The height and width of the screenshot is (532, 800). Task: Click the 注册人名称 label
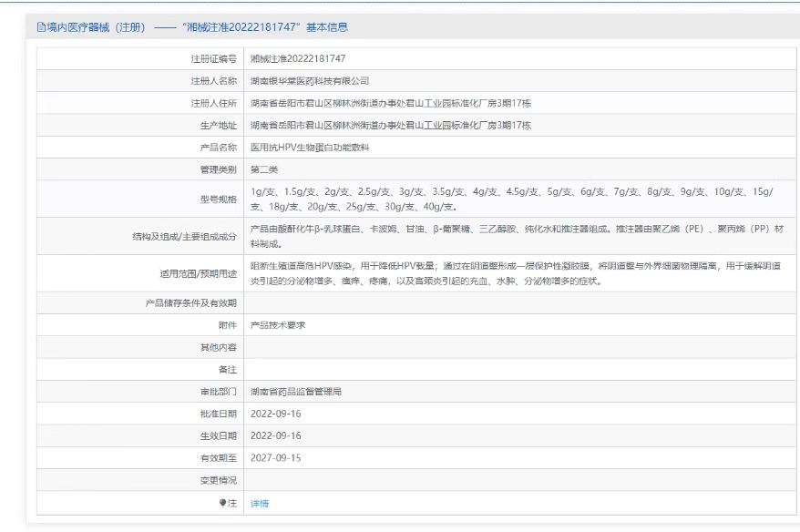(214, 81)
